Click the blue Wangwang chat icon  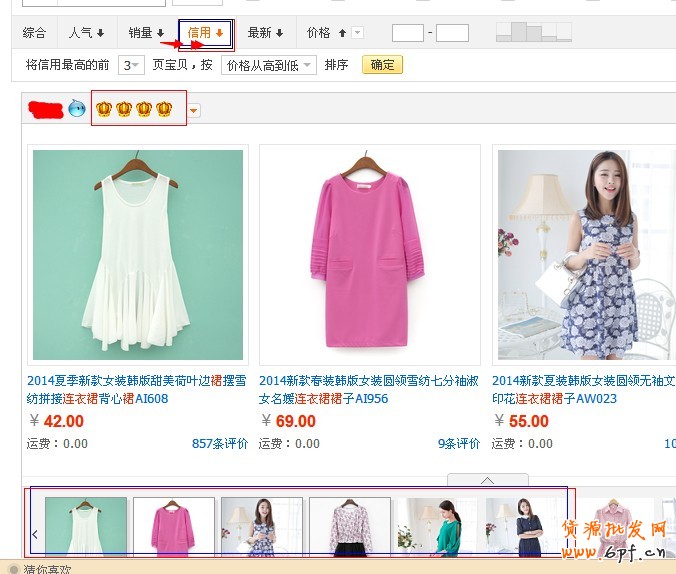click(x=77, y=108)
